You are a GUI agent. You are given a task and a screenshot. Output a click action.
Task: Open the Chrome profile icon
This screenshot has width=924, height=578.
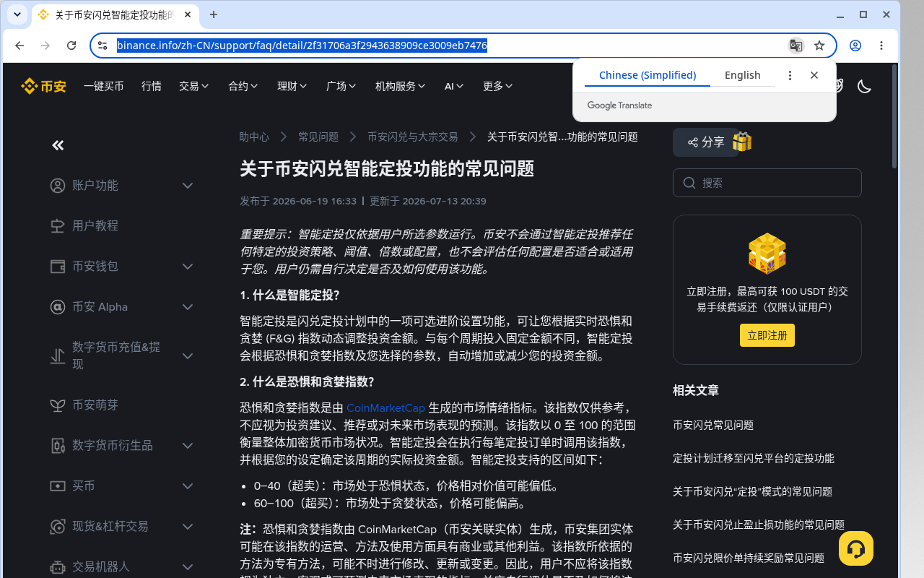tap(855, 46)
